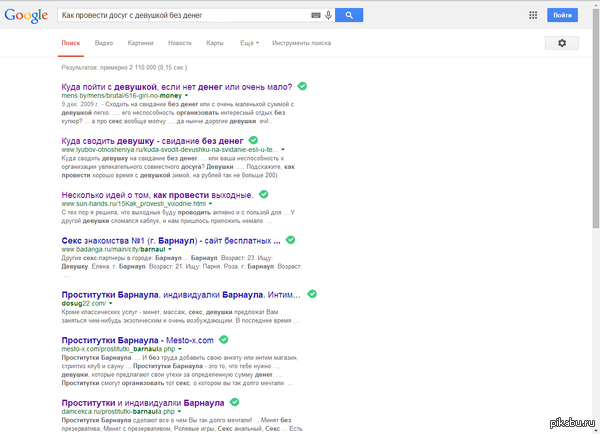Click the URL text 'mens.by/mens/brutal/616-girl-no-money'
Screen dimensions: 600x434
122,96
